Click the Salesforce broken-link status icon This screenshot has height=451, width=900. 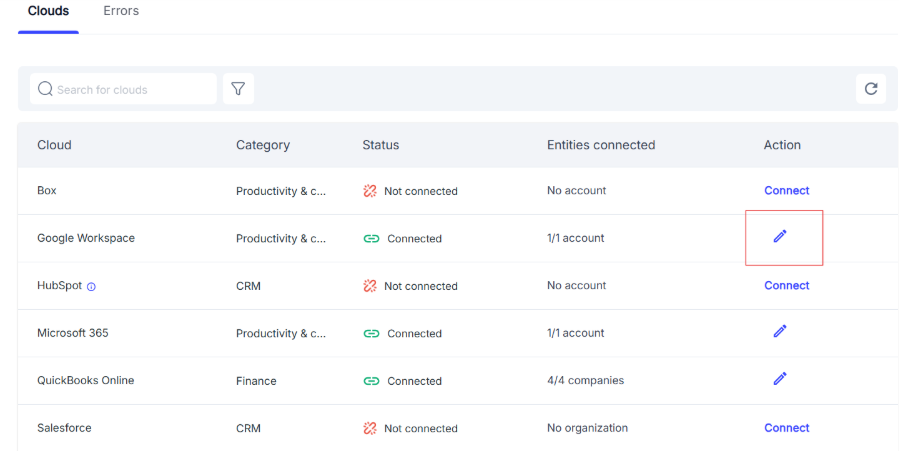click(370, 428)
